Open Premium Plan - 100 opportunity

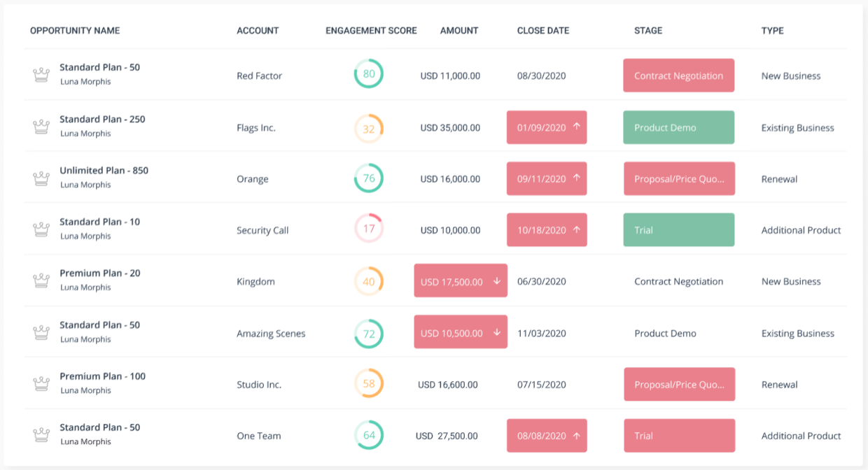pos(102,376)
